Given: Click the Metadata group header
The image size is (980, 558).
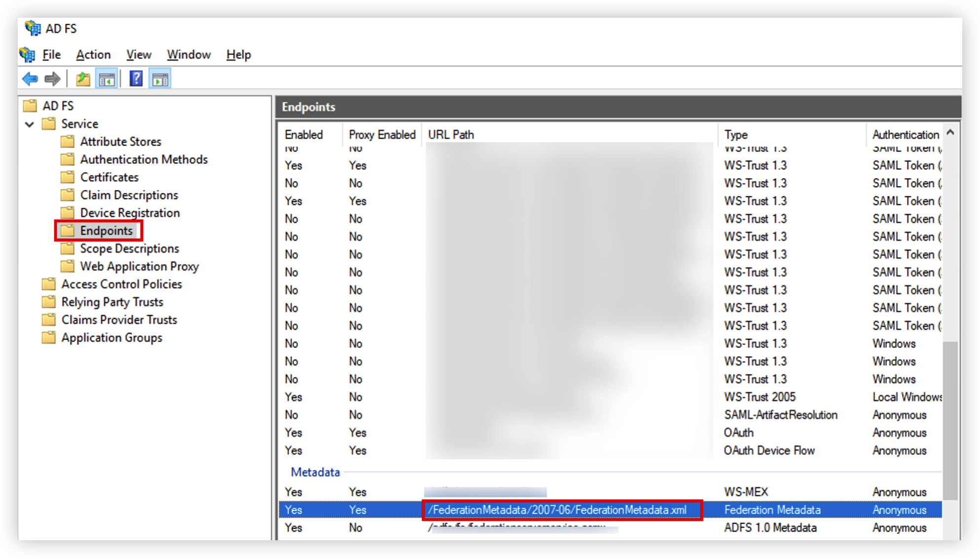Looking at the screenshot, I should (315, 472).
